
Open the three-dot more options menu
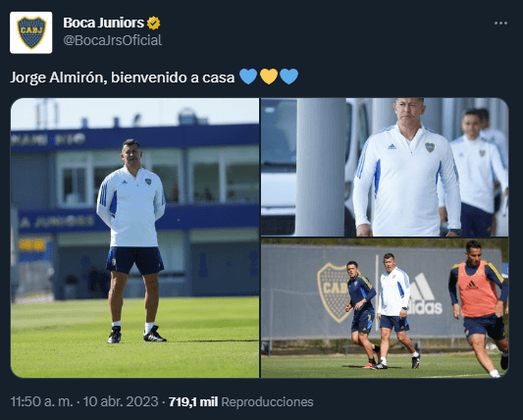pyautogui.click(x=500, y=23)
